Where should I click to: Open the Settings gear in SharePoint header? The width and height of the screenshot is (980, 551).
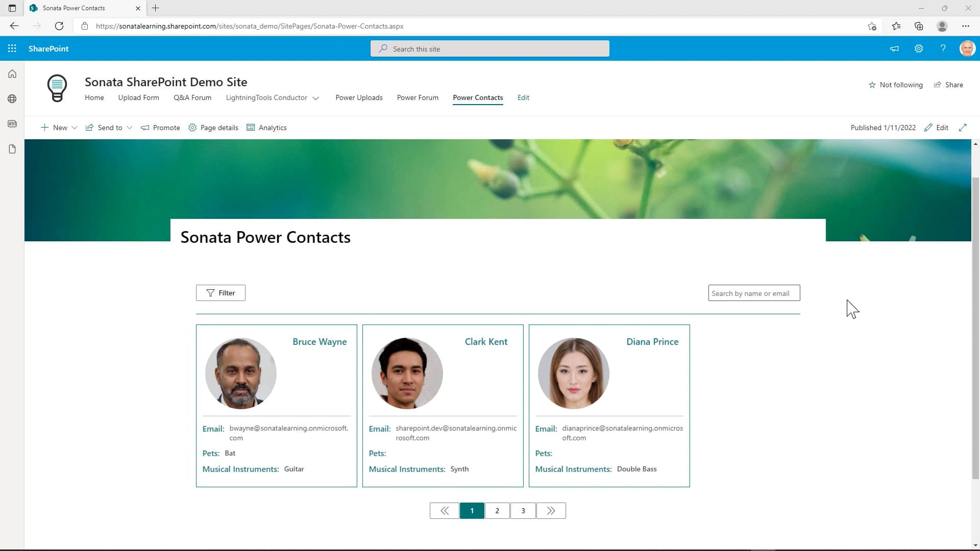pyautogui.click(x=919, y=48)
